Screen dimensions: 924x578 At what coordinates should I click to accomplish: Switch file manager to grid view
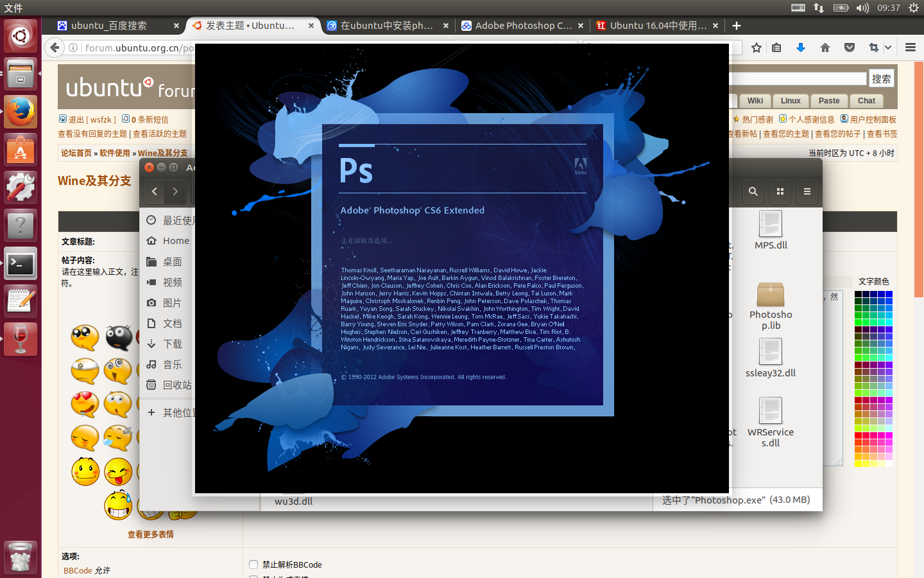780,191
